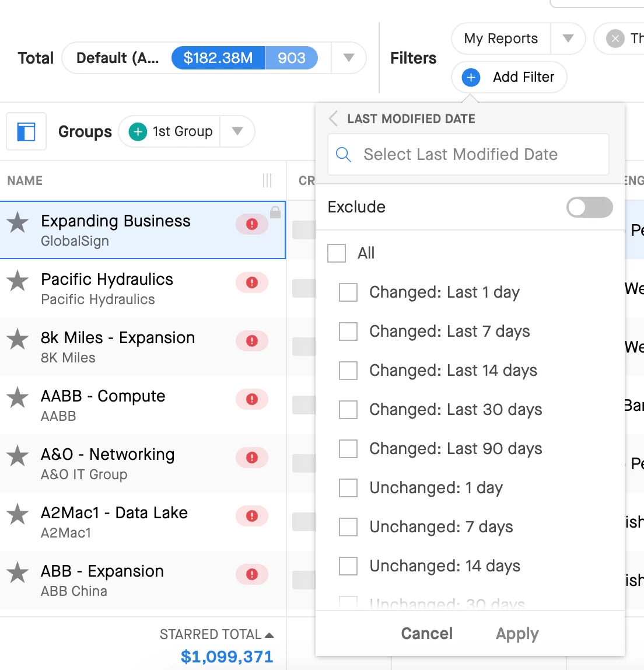Open alert badge on A&O - Networking
Screen dimensions: 644x670
pos(252,457)
